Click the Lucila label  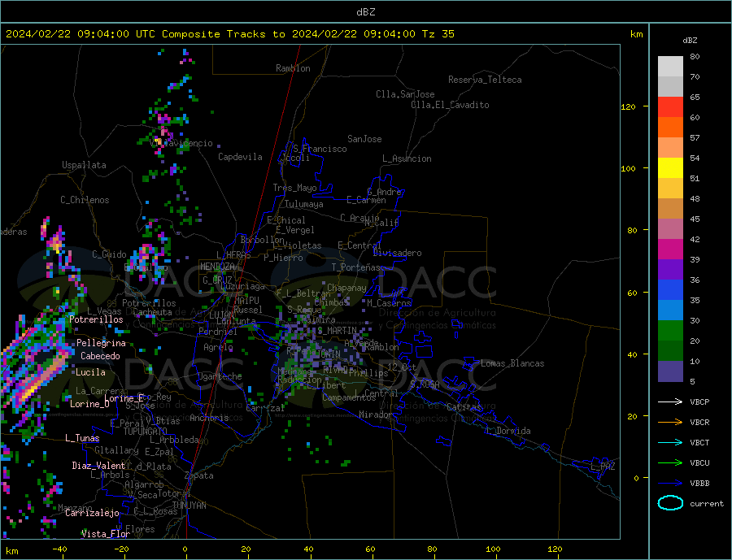90,372
